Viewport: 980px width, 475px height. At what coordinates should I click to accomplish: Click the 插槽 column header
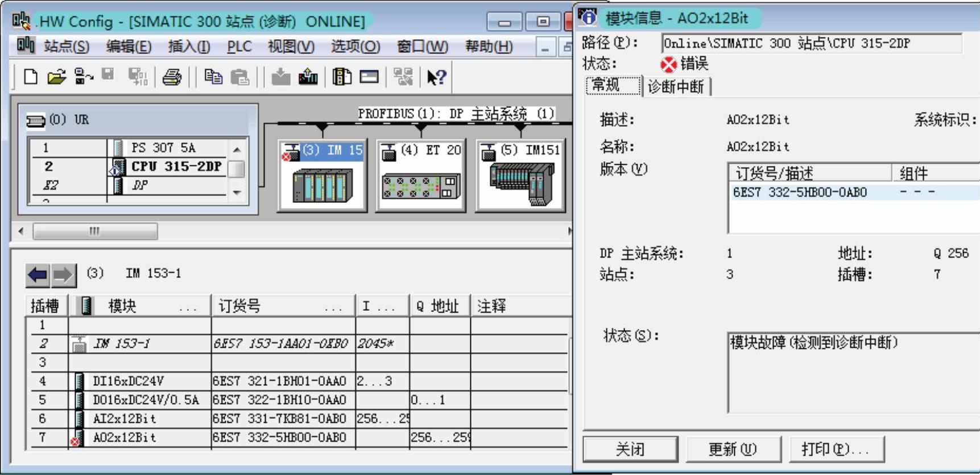[x=47, y=306]
